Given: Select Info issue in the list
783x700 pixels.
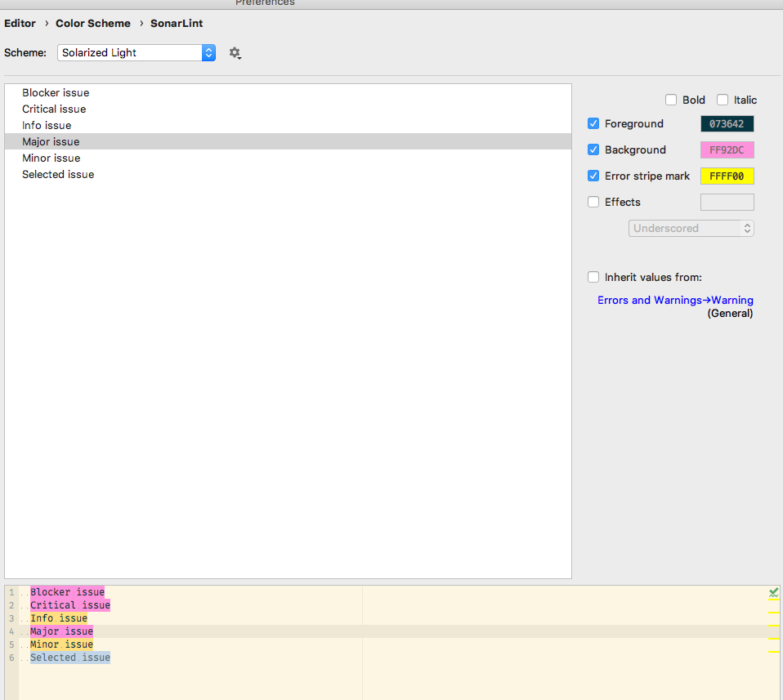Looking at the screenshot, I should point(289,125).
